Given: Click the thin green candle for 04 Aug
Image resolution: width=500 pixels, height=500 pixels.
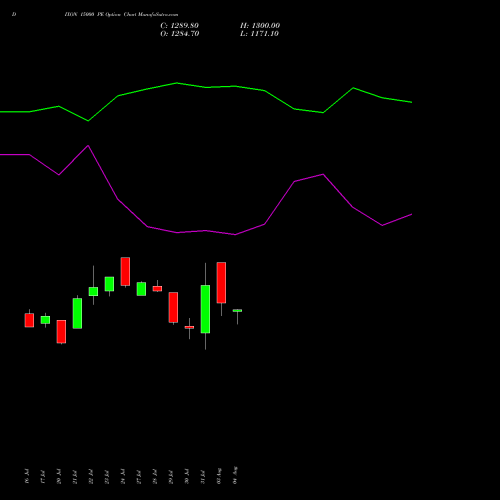Looking at the screenshot, I should point(237,311).
